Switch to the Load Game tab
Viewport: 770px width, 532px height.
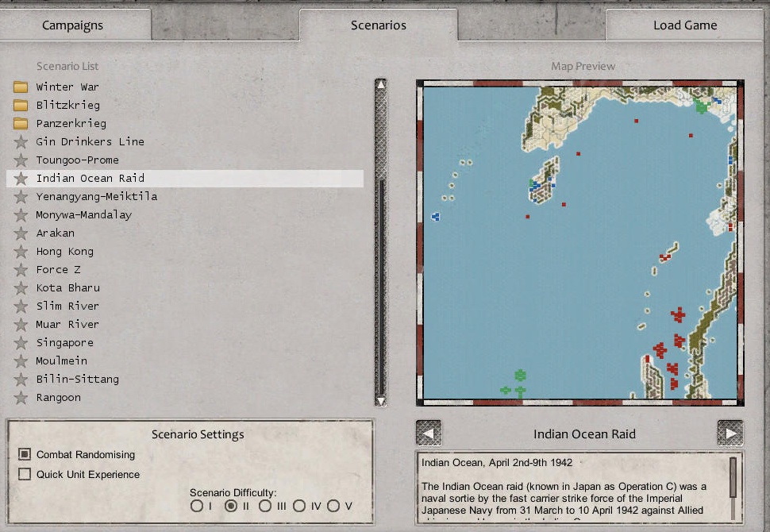[684, 25]
